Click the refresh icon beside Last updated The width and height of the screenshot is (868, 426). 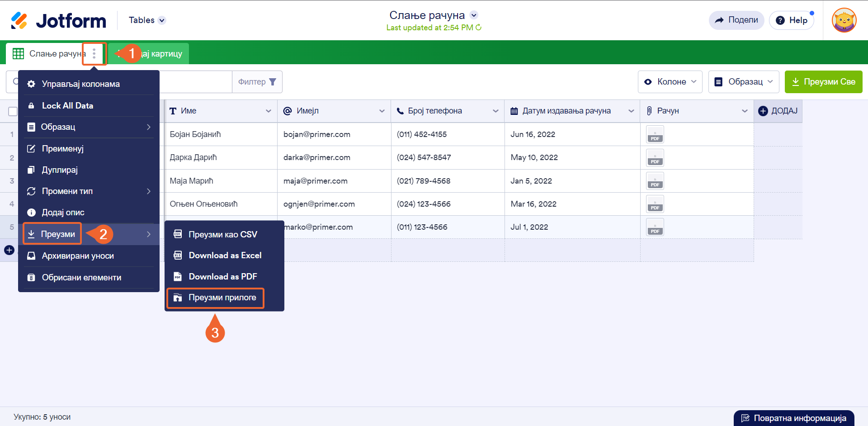(x=478, y=28)
